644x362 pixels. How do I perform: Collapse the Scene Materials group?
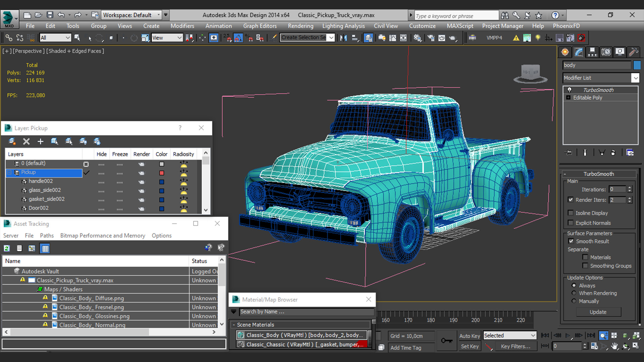coord(234,325)
